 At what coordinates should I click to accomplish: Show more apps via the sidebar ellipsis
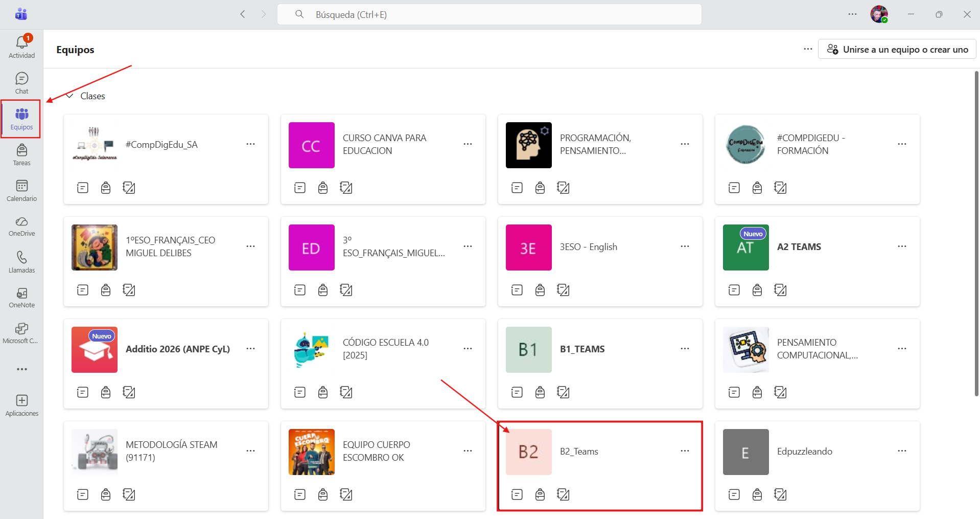21,369
